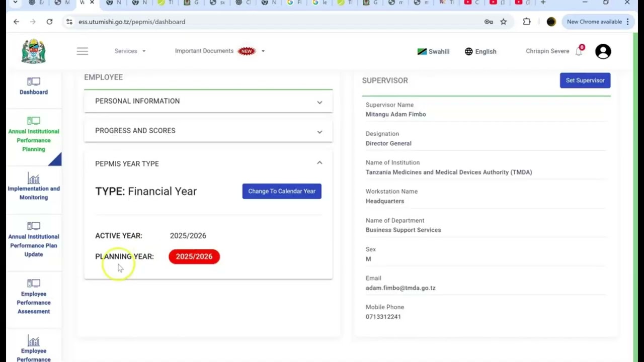The image size is (644, 362).
Task: Click the Change To Calendar Year button
Action: coord(282,191)
